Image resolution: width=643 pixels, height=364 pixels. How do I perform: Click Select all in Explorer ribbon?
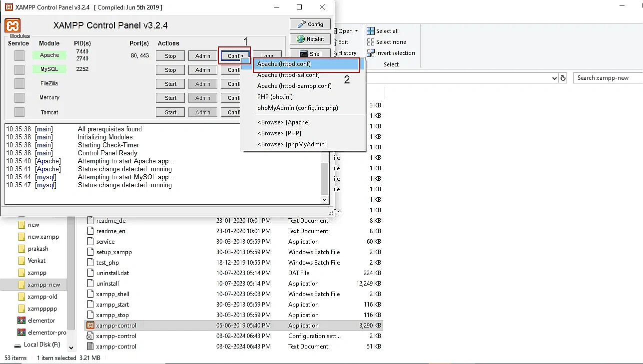tap(383, 31)
